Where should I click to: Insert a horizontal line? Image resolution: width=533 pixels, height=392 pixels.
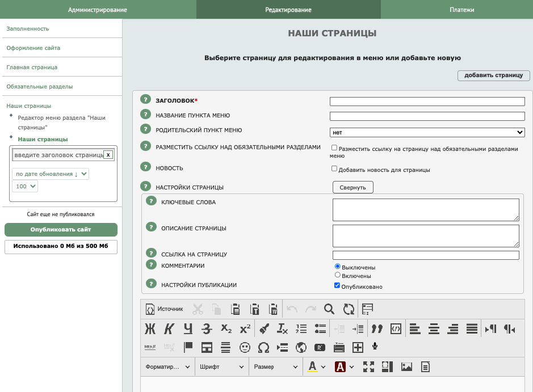[226, 347]
